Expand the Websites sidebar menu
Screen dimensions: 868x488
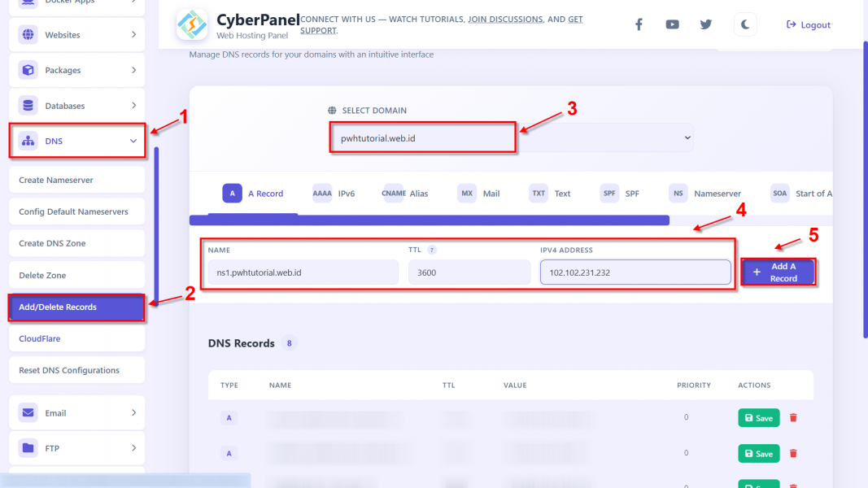(x=77, y=34)
